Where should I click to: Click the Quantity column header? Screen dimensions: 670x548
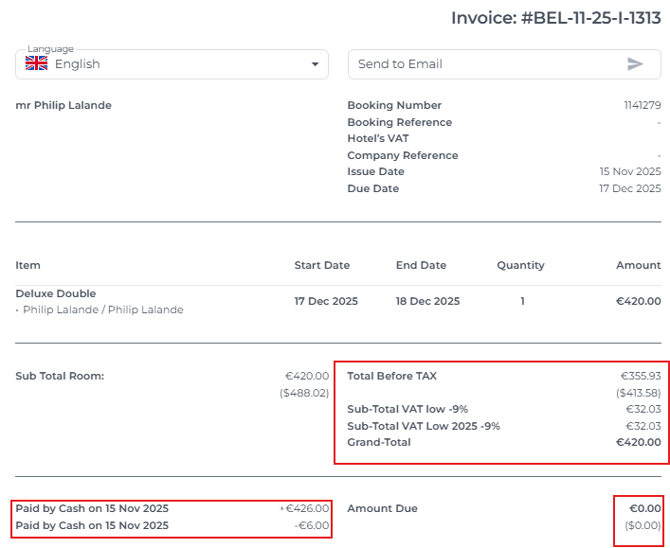pos(521,266)
